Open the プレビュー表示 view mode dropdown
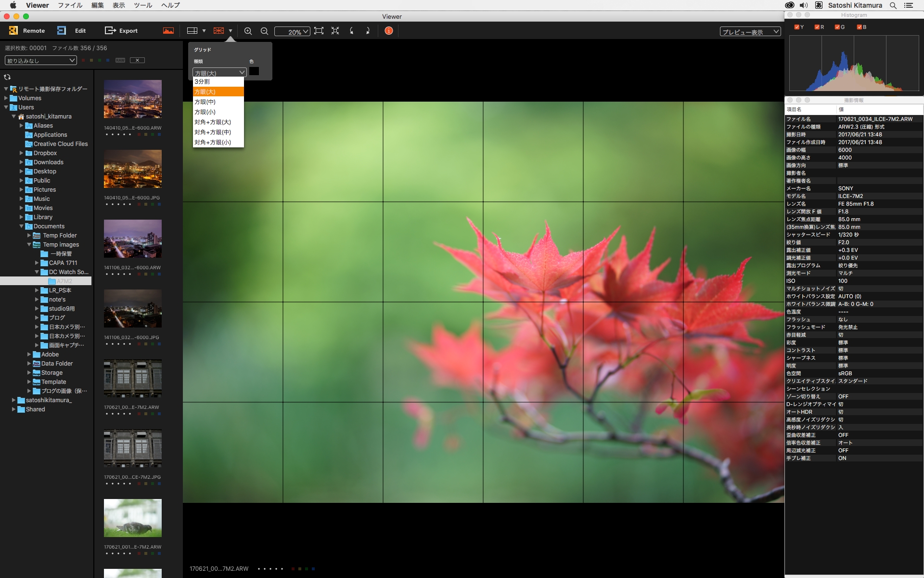 tap(750, 32)
